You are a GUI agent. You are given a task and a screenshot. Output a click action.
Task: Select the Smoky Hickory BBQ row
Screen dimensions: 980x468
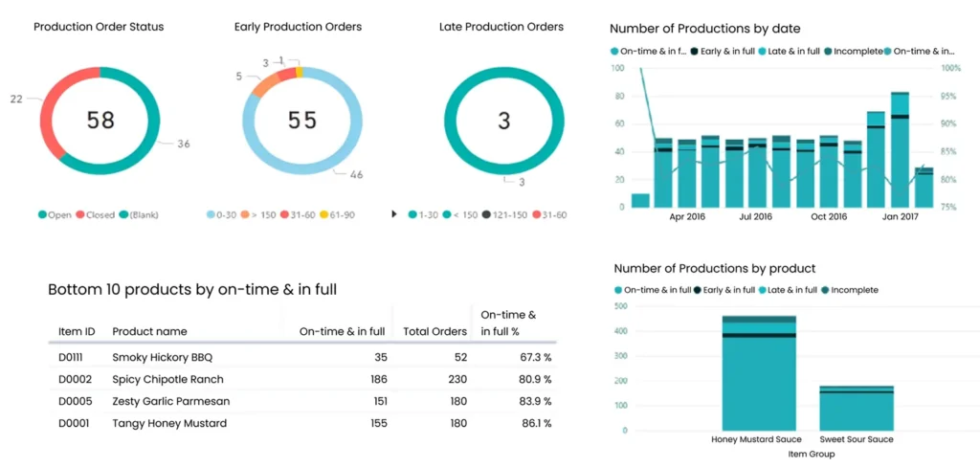pyautogui.click(x=162, y=357)
